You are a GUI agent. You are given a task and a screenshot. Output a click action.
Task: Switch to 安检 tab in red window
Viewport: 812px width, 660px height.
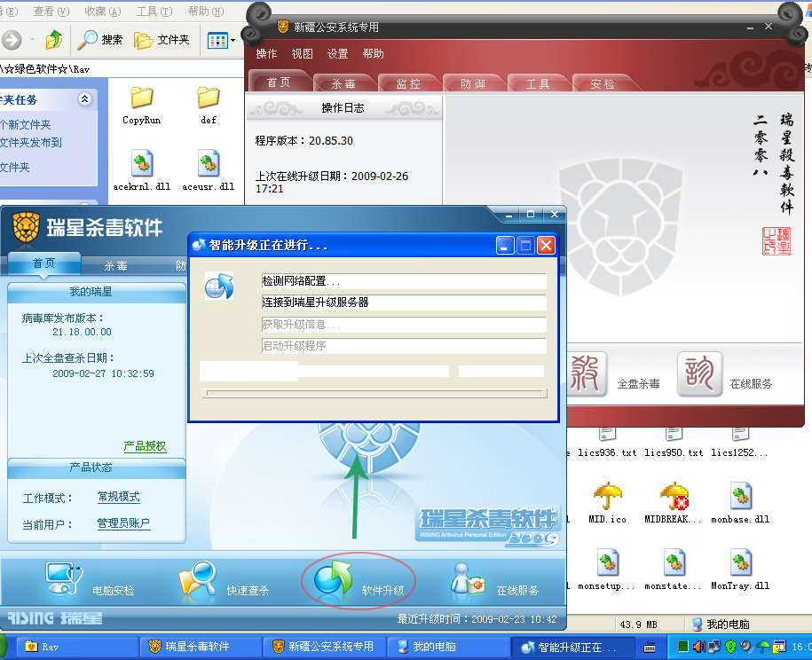(603, 83)
